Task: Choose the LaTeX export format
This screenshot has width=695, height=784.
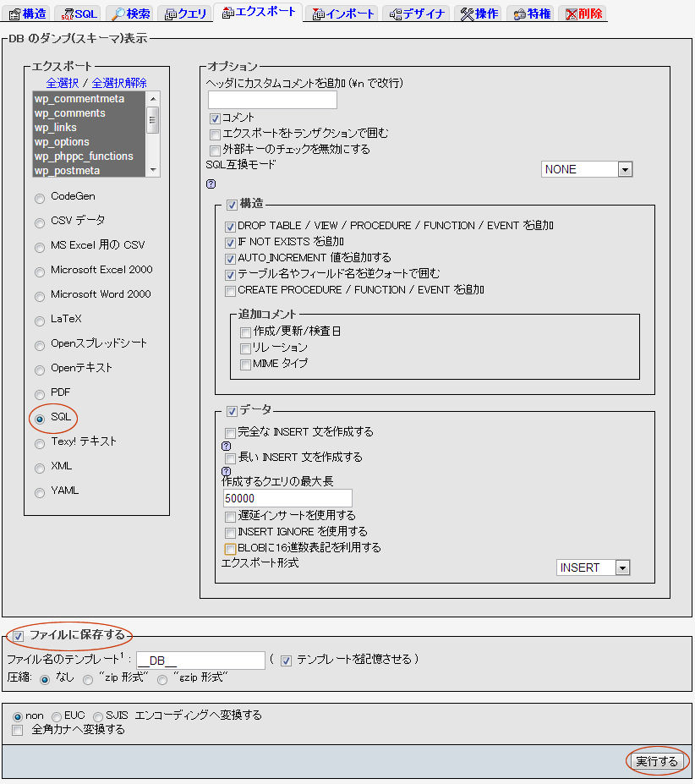Action: click(40, 321)
